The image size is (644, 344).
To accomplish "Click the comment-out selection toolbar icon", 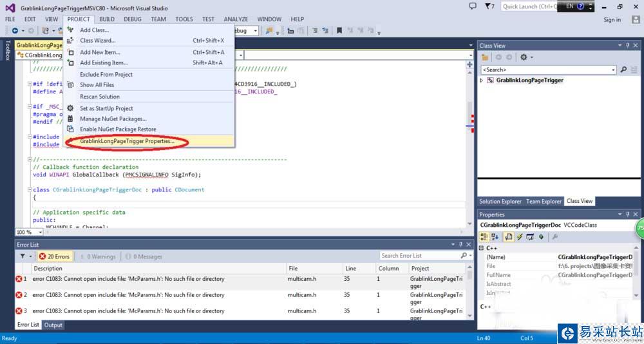I will point(315,30).
